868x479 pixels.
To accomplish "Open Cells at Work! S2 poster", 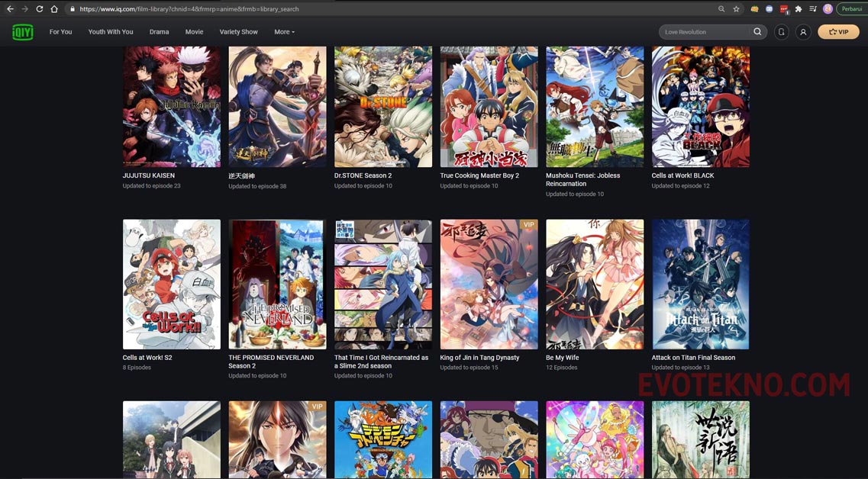I will pos(172,285).
